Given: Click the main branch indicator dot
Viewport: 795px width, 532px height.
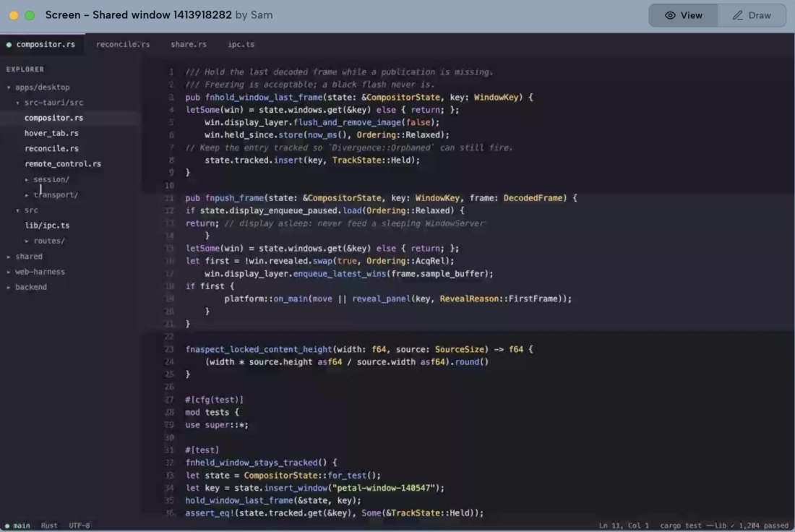Looking at the screenshot, I should [7, 526].
